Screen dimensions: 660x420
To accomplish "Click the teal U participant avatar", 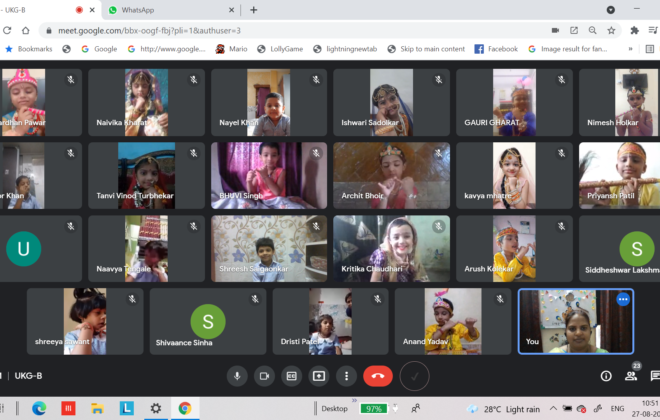I will coord(24,249).
